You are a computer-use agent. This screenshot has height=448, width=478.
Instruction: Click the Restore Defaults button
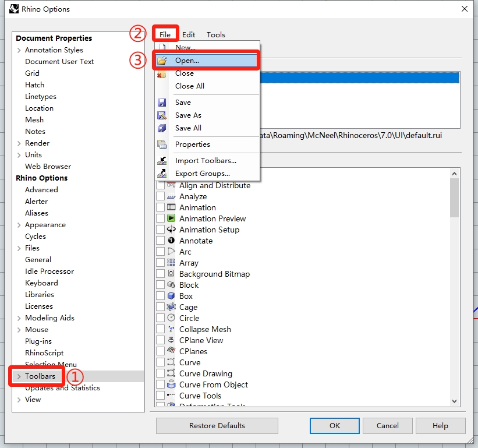217,425
